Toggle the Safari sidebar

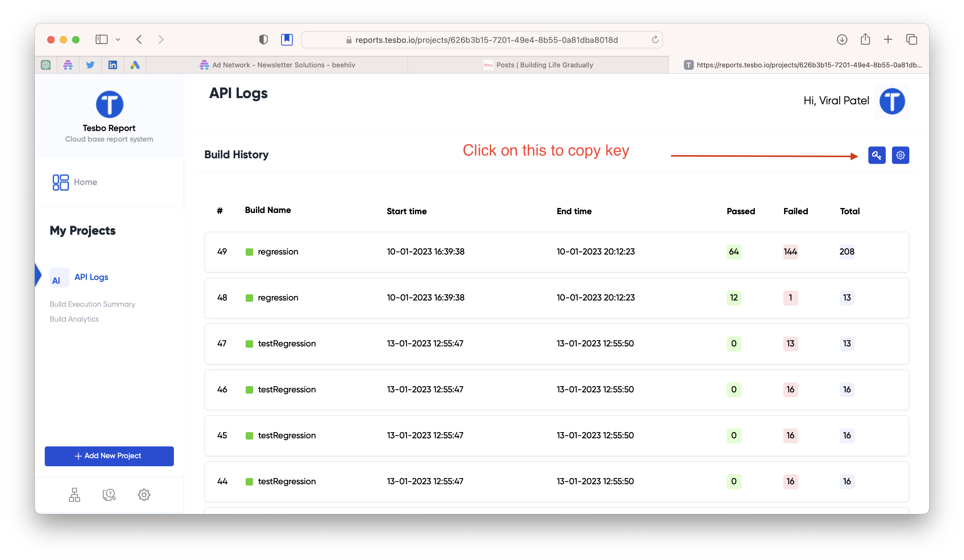point(101,39)
